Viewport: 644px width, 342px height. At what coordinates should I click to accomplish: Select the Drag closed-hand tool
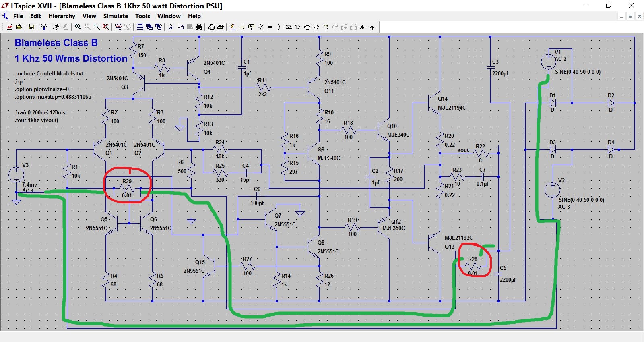tap(316, 27)
